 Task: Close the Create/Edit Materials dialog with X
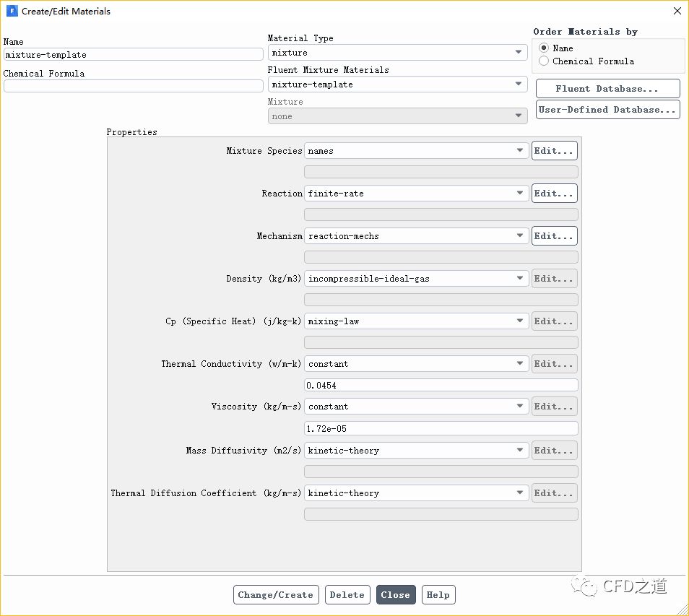[x=676, y=11]
